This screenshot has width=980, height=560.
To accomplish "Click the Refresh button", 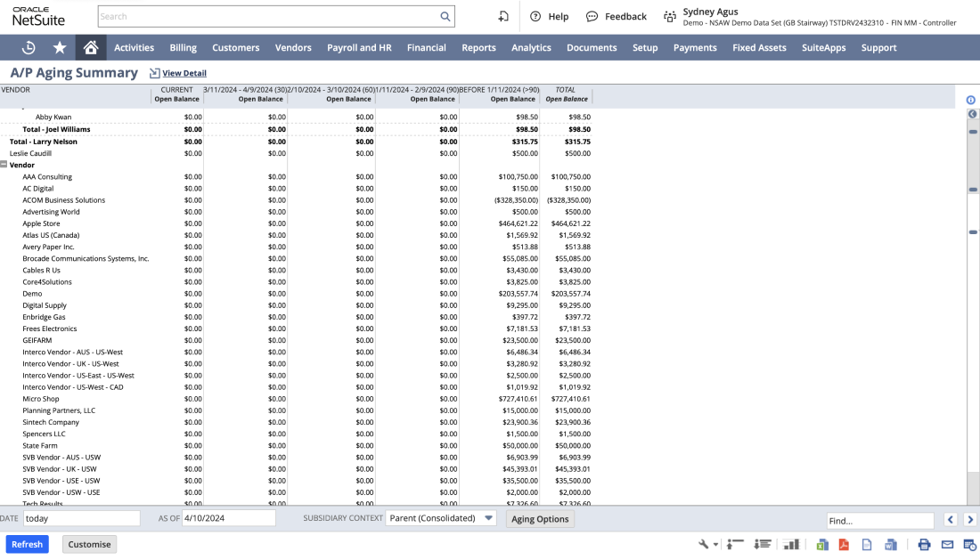I will coord(27,545).
